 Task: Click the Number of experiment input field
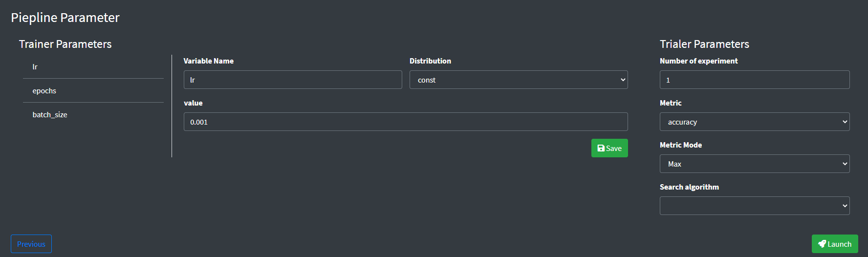(x=755, y=80)
